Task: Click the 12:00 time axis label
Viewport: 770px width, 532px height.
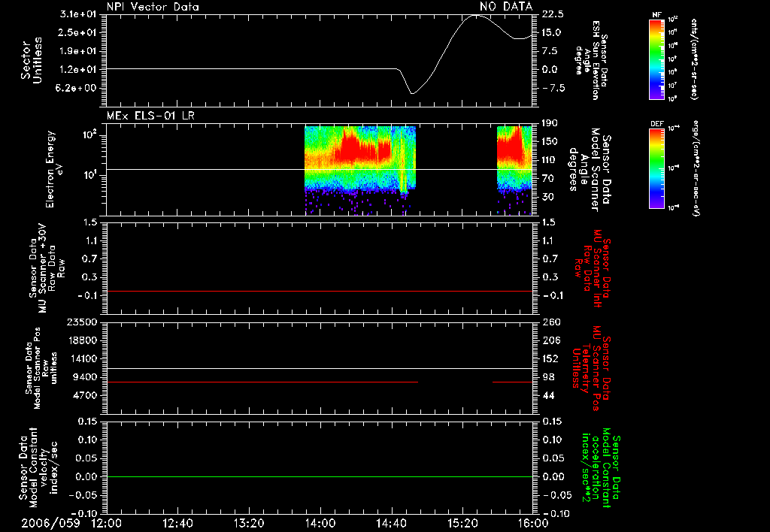Action: coord(107,523)
